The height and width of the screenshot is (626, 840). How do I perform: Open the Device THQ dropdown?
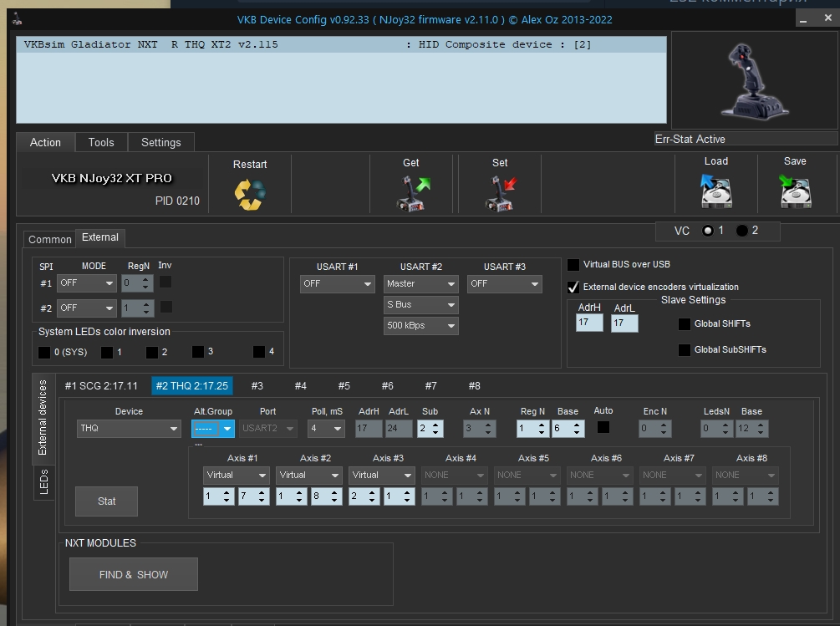point(129,429)
